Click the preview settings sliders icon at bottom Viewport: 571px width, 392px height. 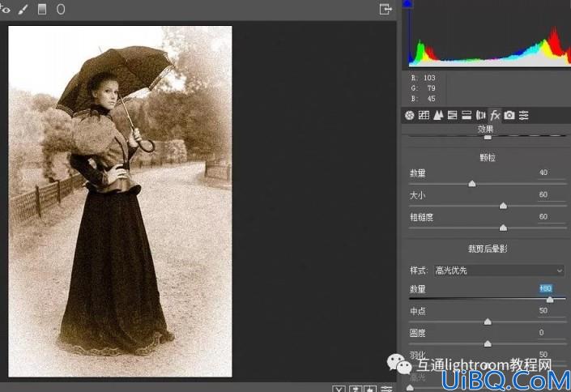386,389
